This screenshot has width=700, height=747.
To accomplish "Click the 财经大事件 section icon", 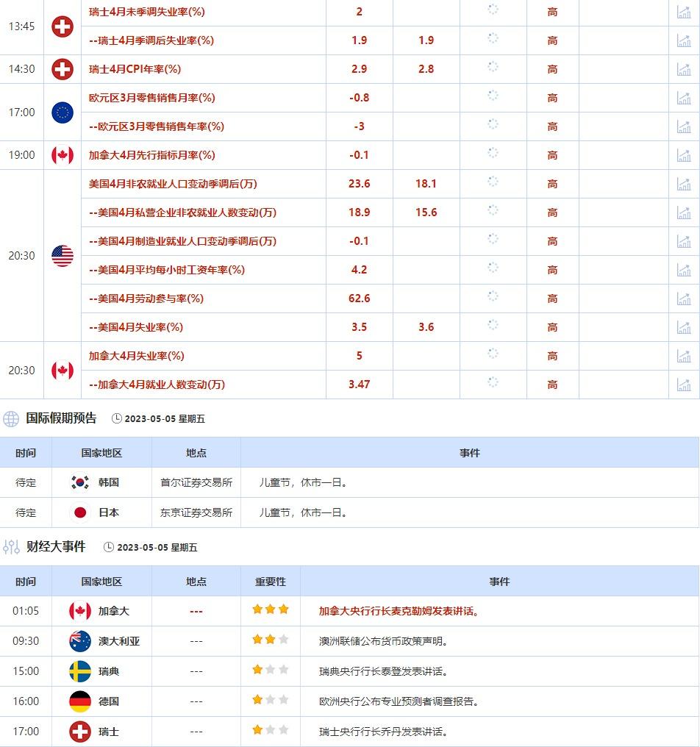I will (x=10, y=547).
